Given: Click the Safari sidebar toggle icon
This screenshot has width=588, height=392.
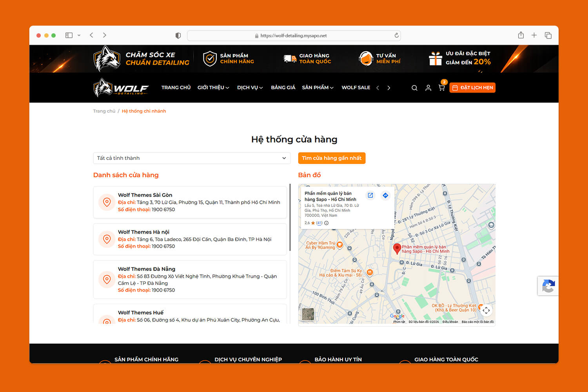Looking at the screenshot, I should point(69,35).
